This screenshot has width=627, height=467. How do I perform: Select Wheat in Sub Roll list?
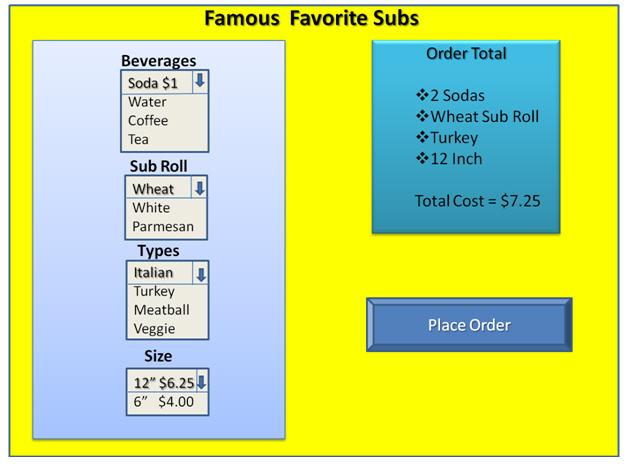153,189
